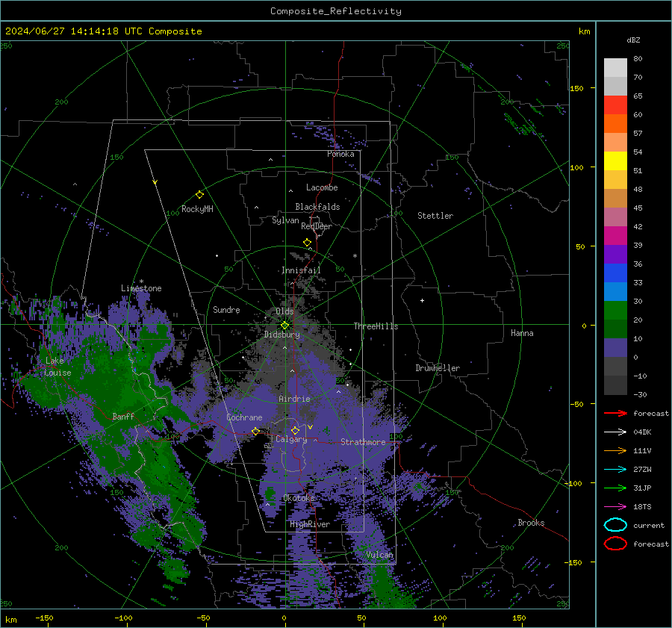Screen dimensions: 672x628
Task: Select the purple swatch between 10 and 0 dBZ
Action: [x=615, y=348]
